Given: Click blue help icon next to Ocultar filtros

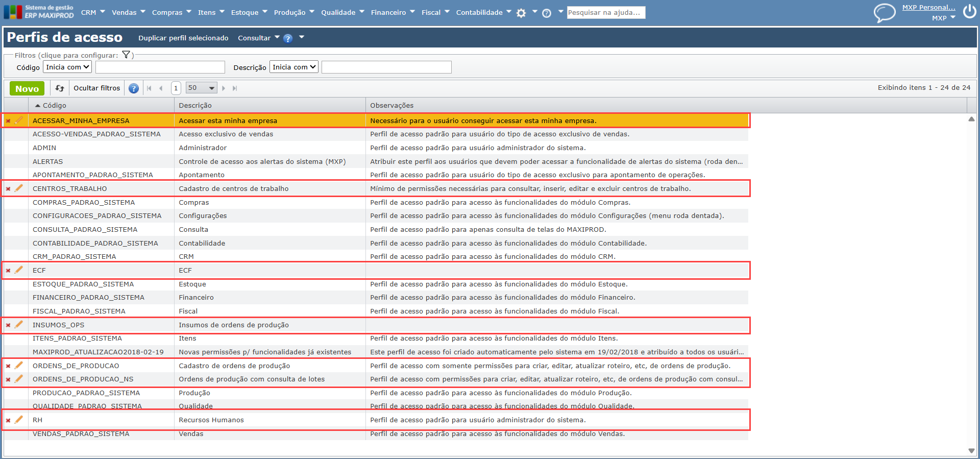Looking at the screenshot, I should coord(134,88).
